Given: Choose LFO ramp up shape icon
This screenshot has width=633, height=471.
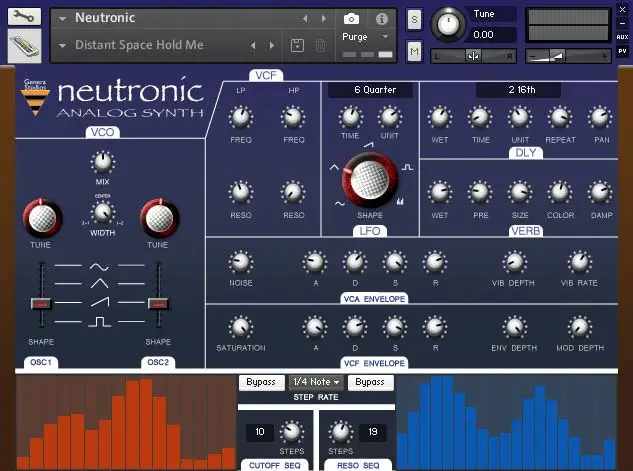Looking at the screenshot, I should coord(368,144).
